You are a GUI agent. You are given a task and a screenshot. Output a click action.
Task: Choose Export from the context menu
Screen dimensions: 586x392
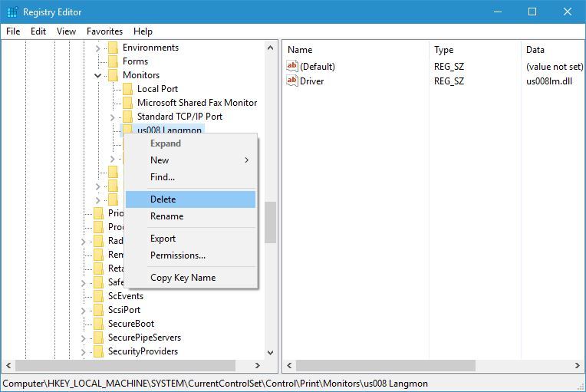click(x=190, y=239)
